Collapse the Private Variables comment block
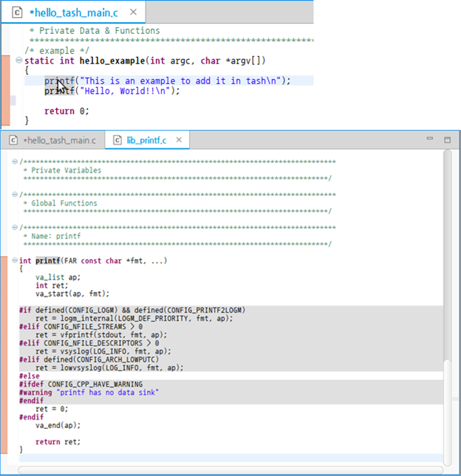 coord(15,162)
